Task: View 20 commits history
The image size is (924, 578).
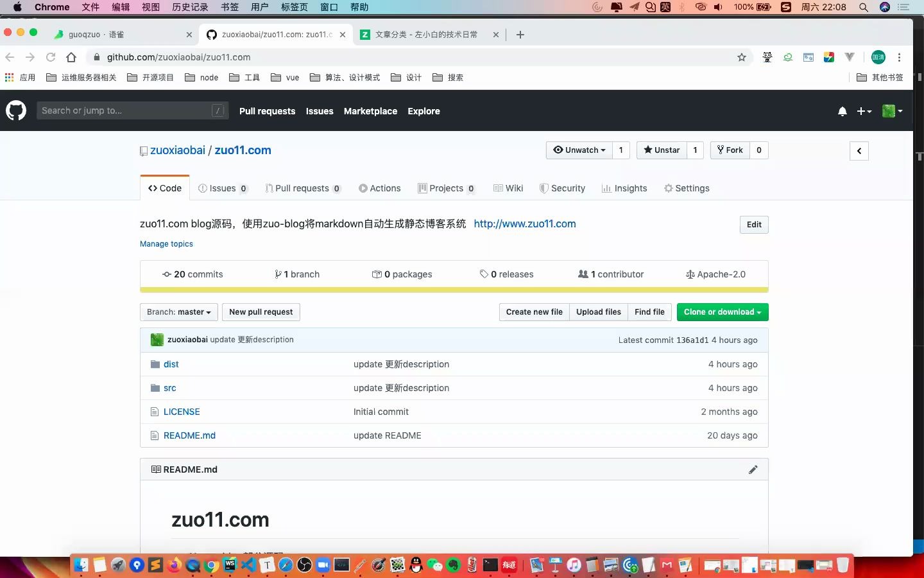Action: (193, 274)
